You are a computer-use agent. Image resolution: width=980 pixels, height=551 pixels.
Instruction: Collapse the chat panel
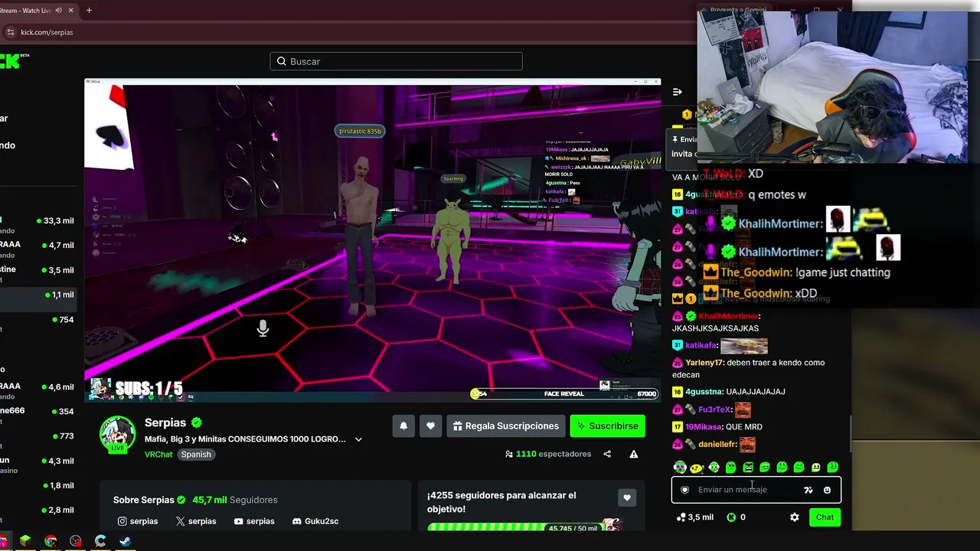coord(677,92)
